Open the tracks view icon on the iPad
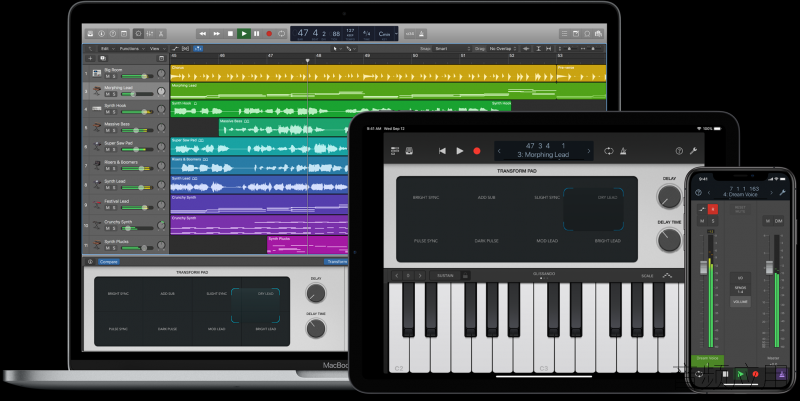Screen dimensions: 800x401 coord(394,151)
